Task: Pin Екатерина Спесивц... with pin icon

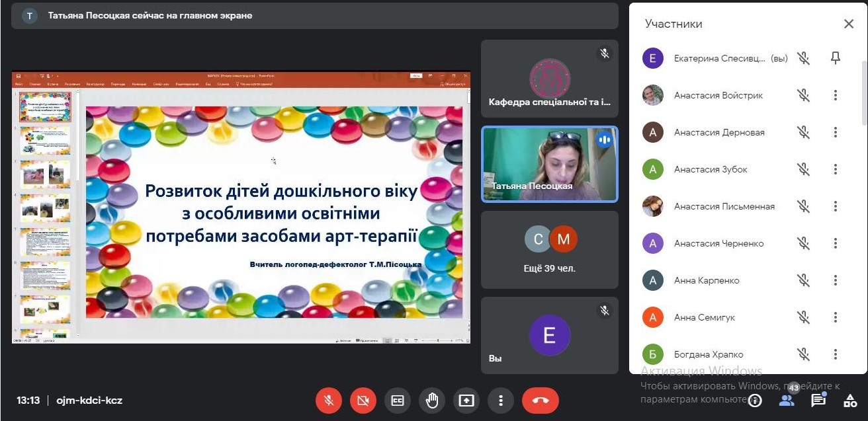Action: (x=836, y=58)
